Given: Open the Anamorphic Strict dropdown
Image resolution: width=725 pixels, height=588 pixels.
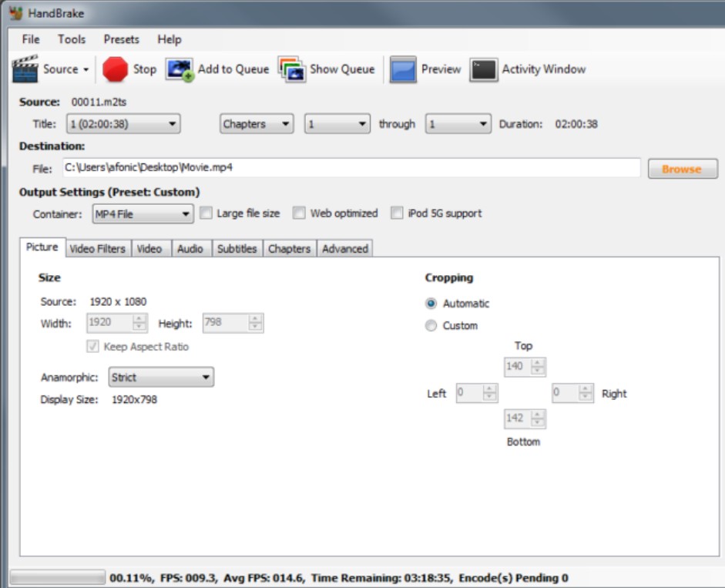Looking at the screenshot, I should pyautogui.click(x=161, y=378).
